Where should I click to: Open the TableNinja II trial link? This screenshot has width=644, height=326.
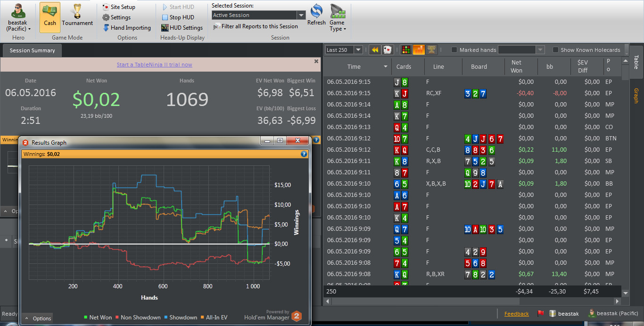click(x=155, y=65)
